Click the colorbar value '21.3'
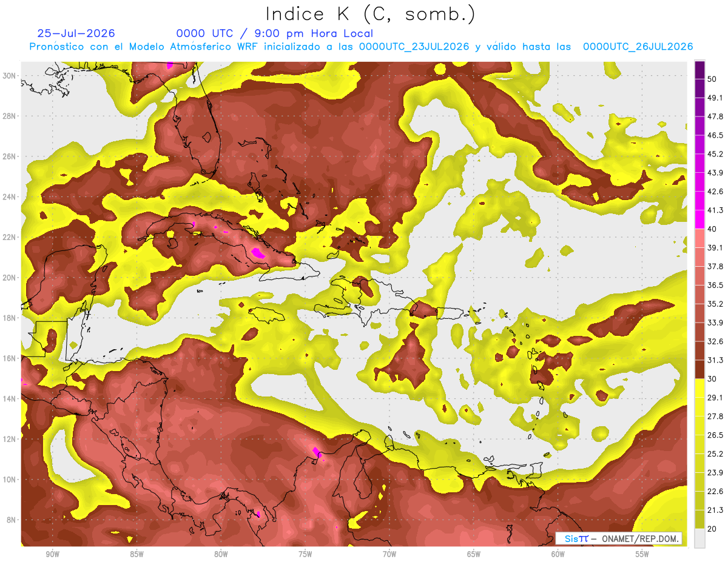Image resolution: width=728 pixels, height=562 pixels. tap(715, 510)
